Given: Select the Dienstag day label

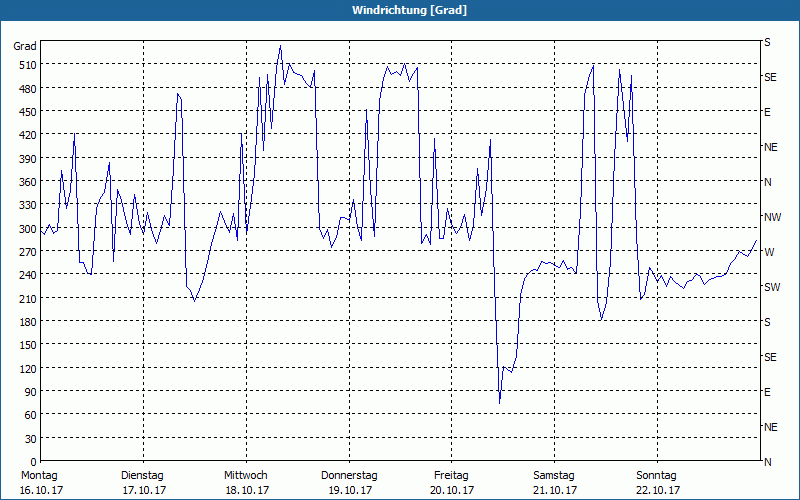Looking at the screenshot, I should [x=142, y=476].
